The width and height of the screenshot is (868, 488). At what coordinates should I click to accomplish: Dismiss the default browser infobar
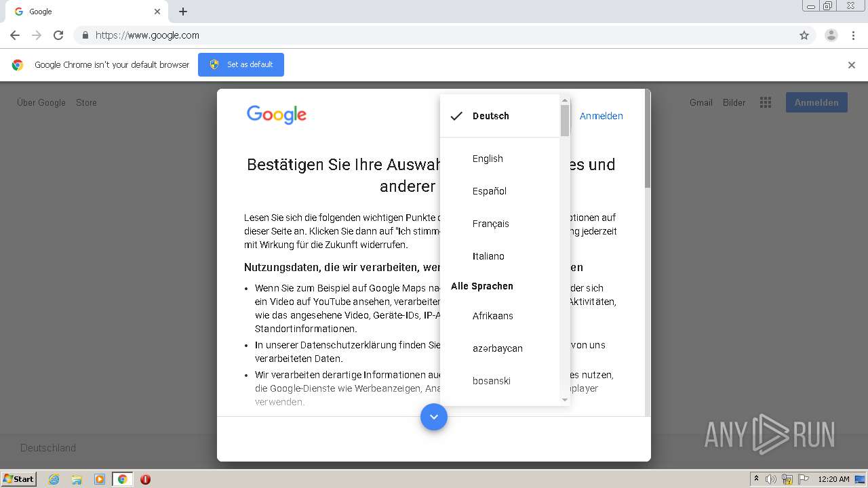[852, 65]
